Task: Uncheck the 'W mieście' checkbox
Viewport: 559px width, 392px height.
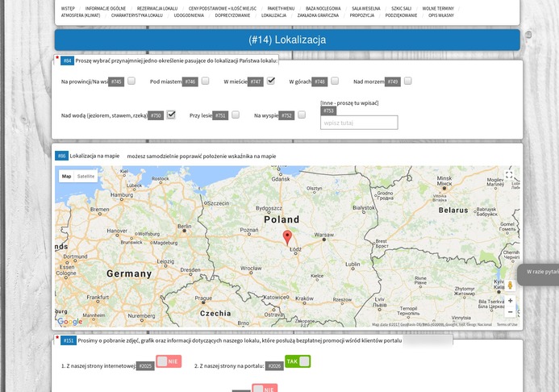Action: coord(271,81)
